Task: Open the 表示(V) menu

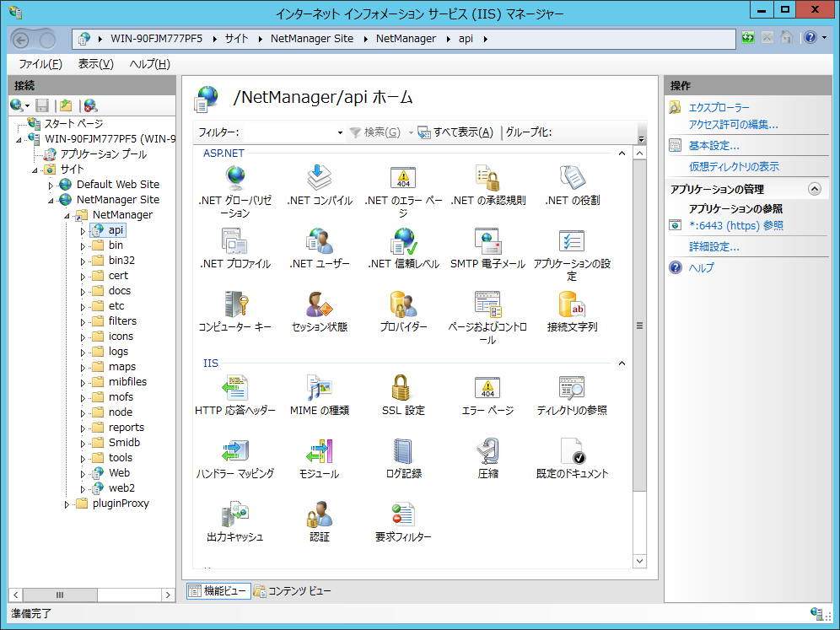Action: pyautogui.click(x=95, y=64)
